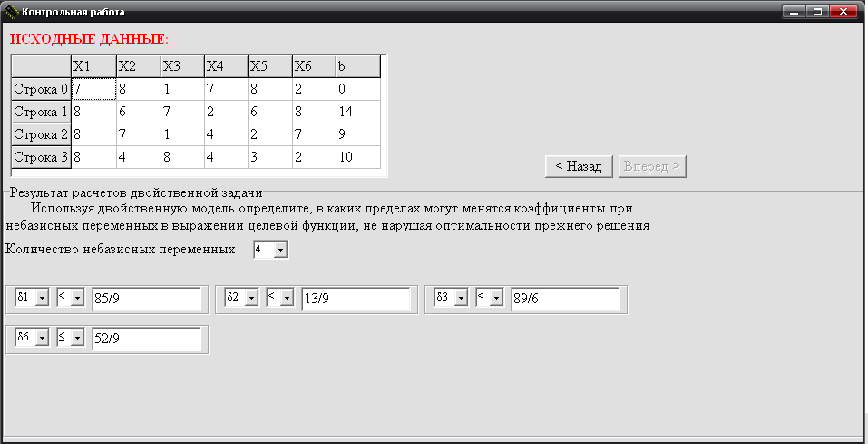Open the δ6 variable dropdown
Viewport: 868px width, 444px height.
(42, 338)
